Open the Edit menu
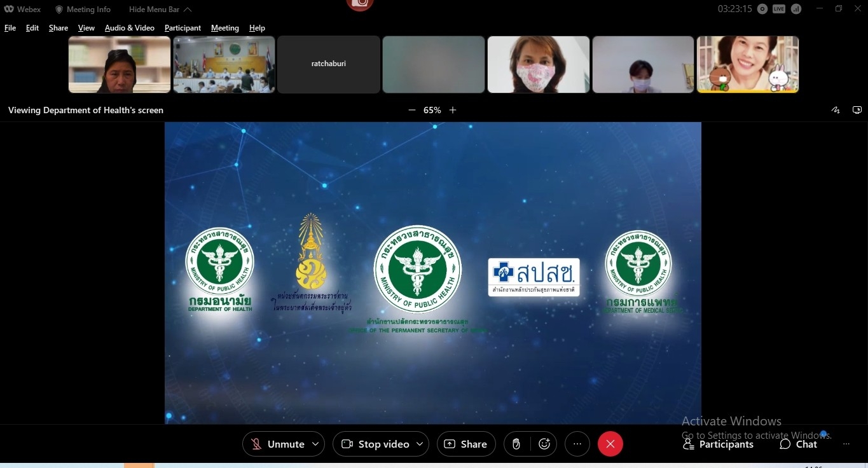The width and height of the screenshot is (868, 468). pos(32,28)
